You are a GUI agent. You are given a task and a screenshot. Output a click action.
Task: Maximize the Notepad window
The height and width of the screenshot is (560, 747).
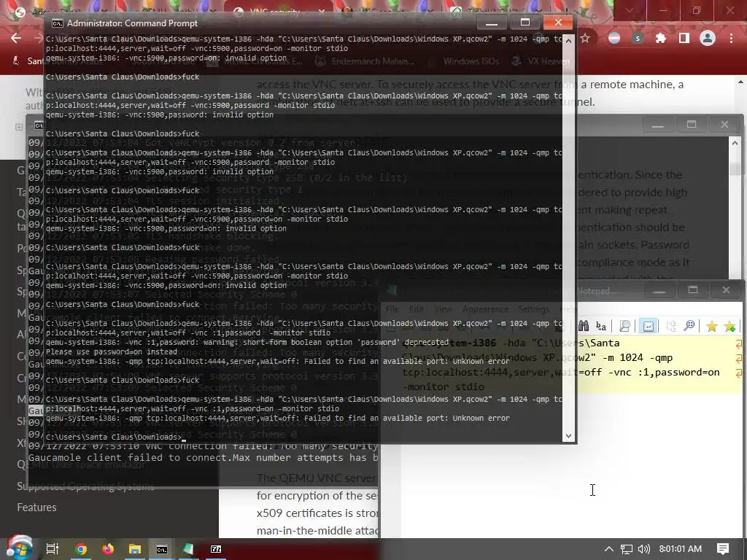[693, 290]
